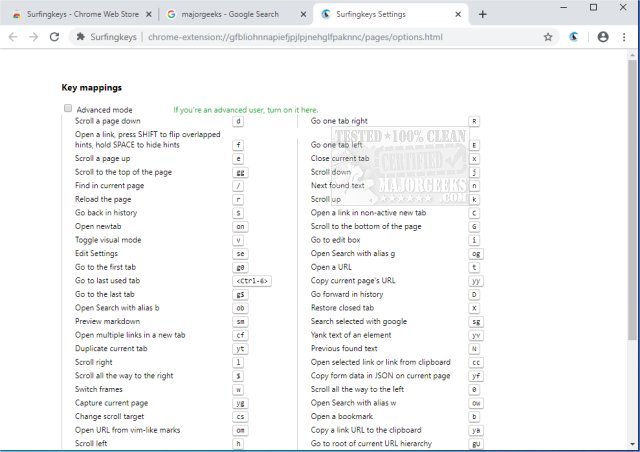Enable the Advanced mode checkbox

(x=68, y=109)
